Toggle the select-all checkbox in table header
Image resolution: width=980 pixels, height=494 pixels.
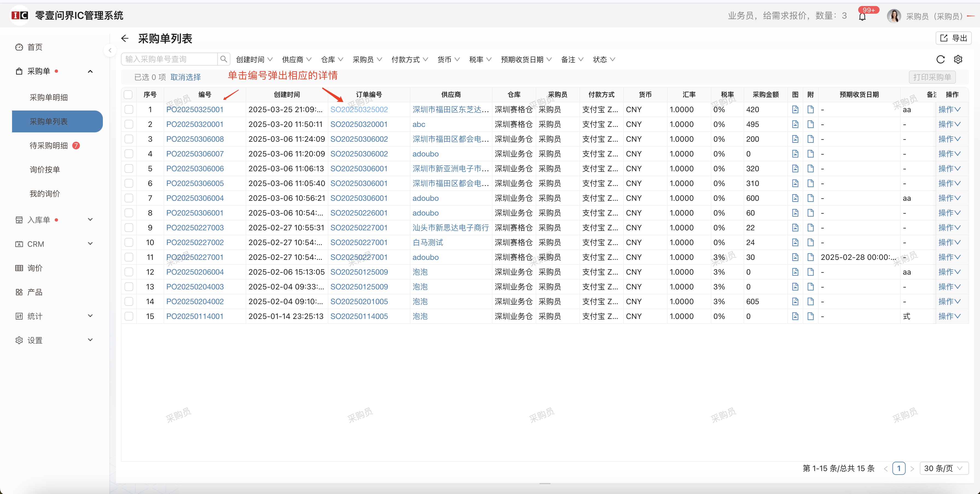129,94
